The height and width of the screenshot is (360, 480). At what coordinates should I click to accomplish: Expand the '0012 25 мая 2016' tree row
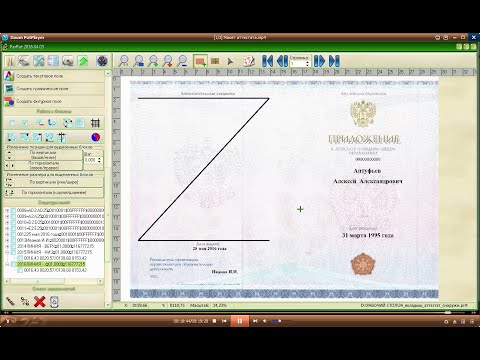(7, 234)
